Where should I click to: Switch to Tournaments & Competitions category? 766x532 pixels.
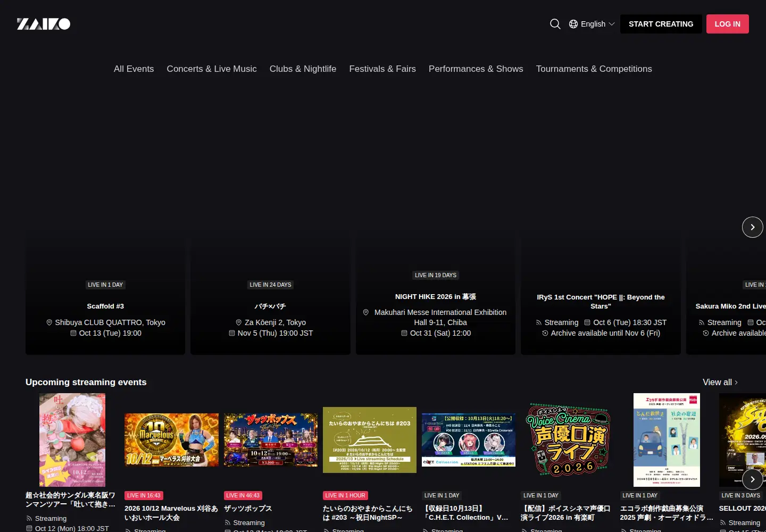(x=594, y=69)
